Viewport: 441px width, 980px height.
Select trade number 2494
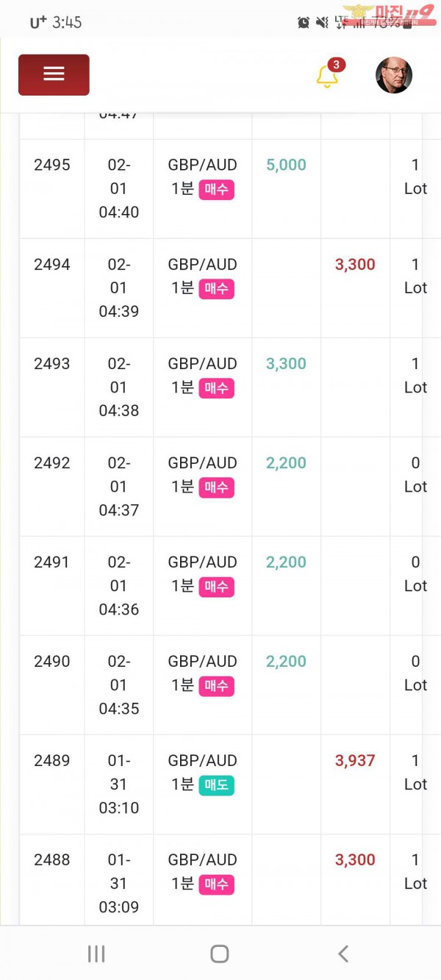click(x=52, y=265)
